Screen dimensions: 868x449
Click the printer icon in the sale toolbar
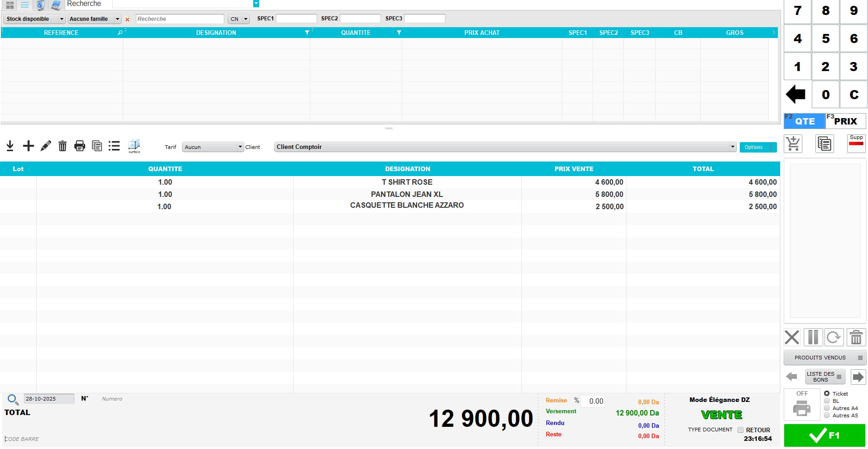point(80,146)
